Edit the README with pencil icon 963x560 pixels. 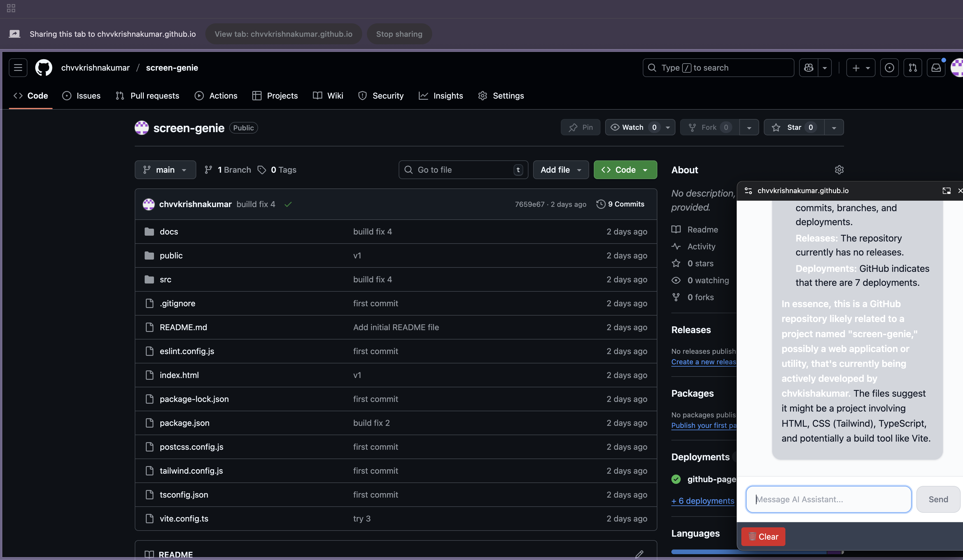(x=639, y=554)
